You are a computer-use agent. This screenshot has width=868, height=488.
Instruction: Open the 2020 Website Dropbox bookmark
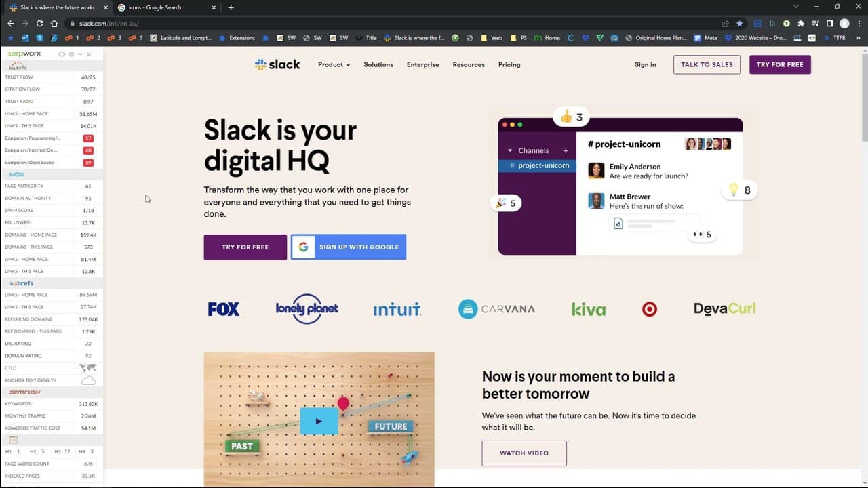[755, 38]
